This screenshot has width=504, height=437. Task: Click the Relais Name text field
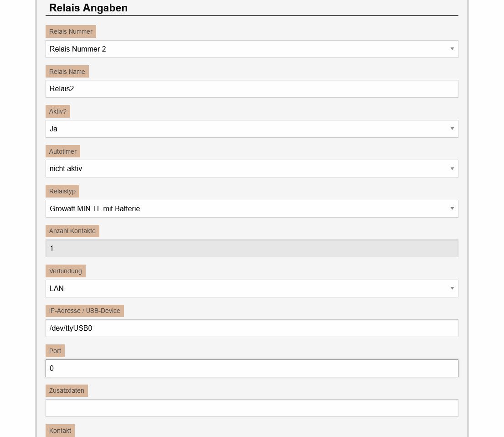(252, 89)
